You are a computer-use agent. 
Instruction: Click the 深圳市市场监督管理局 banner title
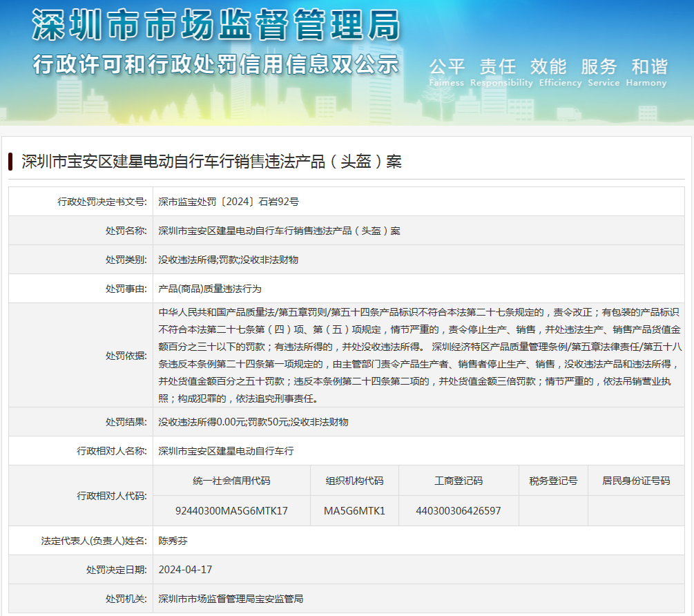(216, 26)
